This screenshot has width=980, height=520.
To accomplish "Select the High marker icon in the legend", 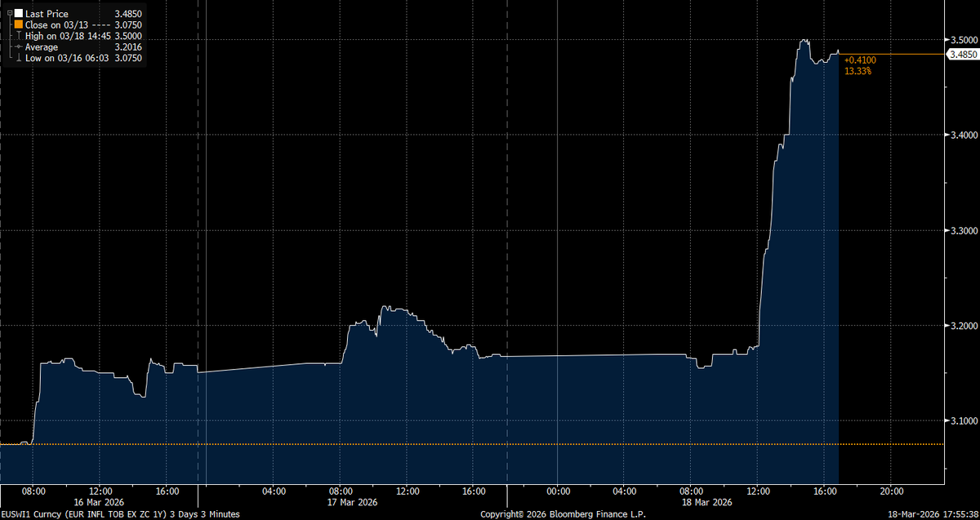I will click(18, 36).
